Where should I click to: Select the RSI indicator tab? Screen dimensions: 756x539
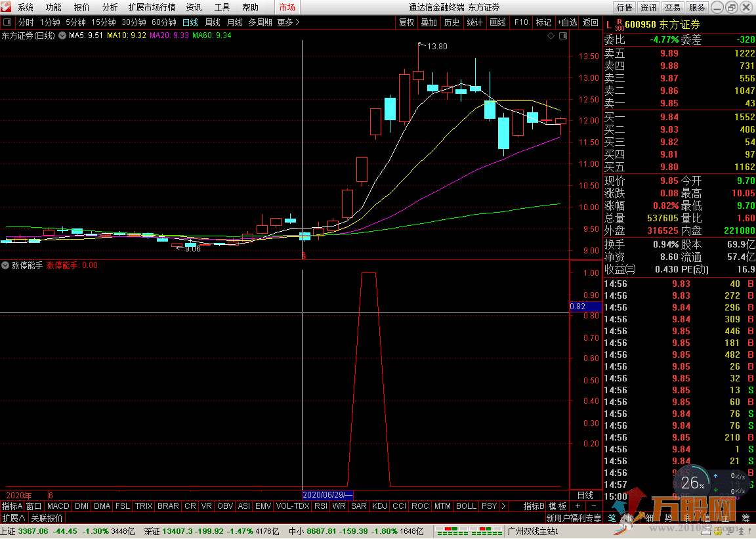[x=321, y=506]
